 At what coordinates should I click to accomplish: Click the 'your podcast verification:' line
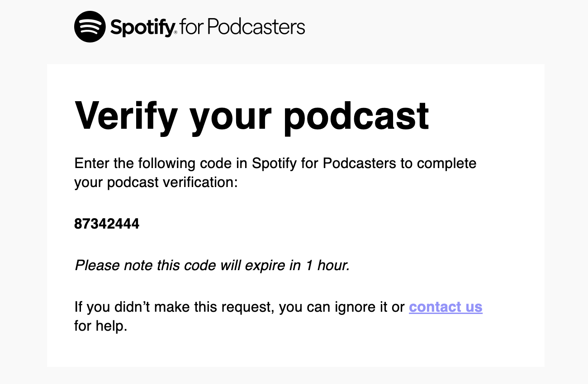[156, 183]
